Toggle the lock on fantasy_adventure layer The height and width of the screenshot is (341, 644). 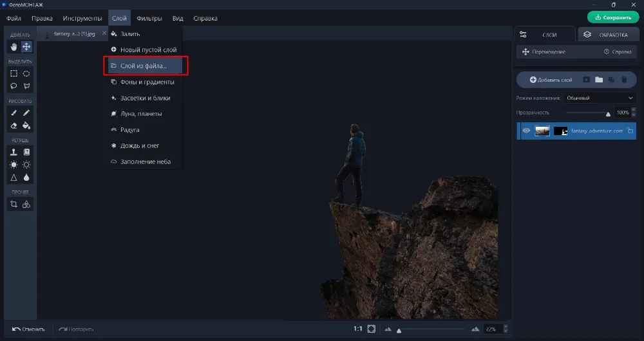[x=630, y=131]
